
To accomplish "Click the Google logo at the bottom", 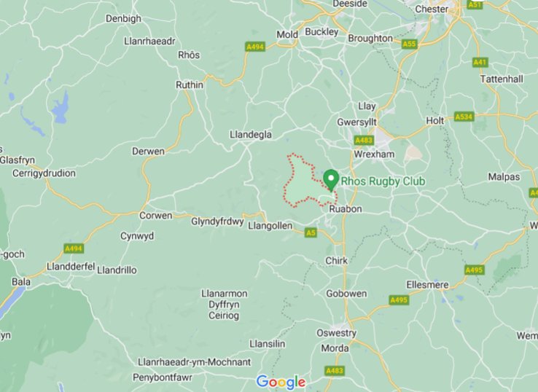I will (281, 382).
